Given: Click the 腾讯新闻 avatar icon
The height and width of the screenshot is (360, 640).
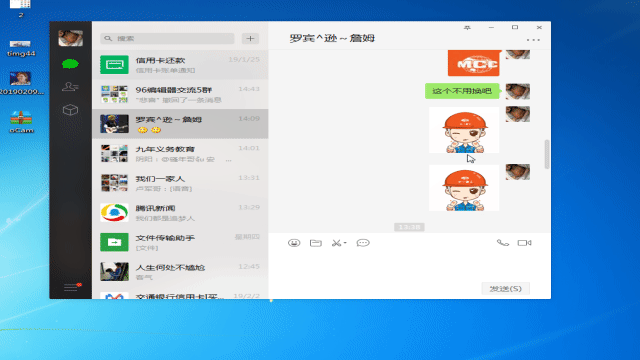Looking at the screenshot, I should point(114,213).
